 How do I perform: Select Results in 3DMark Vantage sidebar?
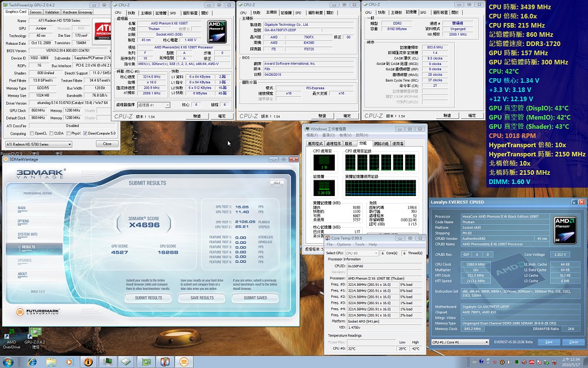click(29, 247)
